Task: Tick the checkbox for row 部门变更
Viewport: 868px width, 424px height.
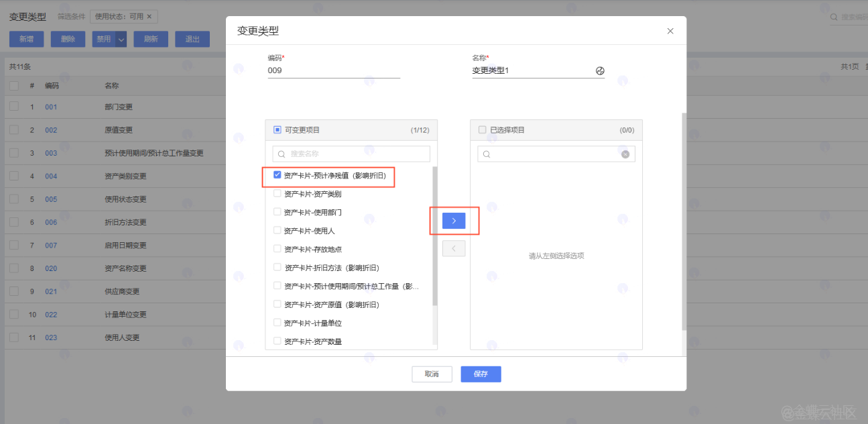Action: (x=14, y=107)
